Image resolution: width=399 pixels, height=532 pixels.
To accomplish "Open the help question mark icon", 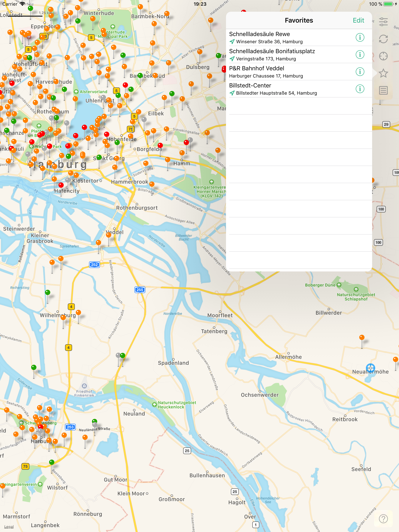I will tap(383, 519).
